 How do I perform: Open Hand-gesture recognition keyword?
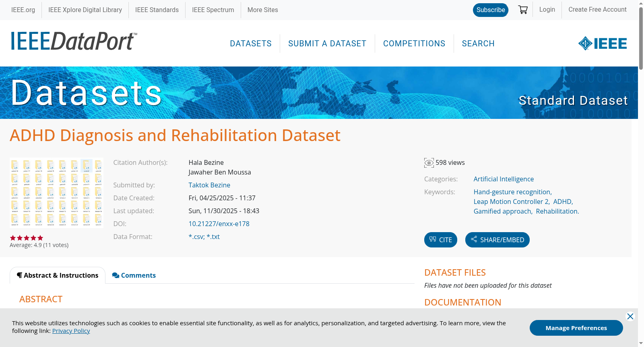pos(512,192)
